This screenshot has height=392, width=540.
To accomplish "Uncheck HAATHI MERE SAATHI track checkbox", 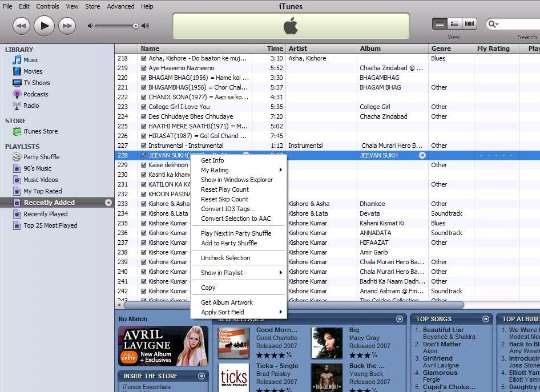I will (x=144, y=126).
